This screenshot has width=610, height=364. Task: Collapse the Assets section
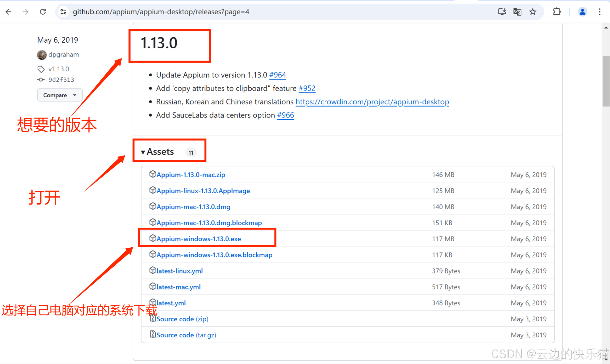(157, 152)
